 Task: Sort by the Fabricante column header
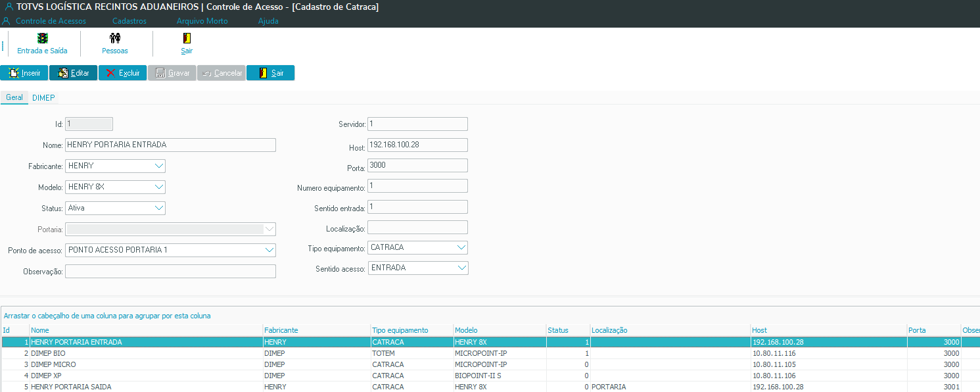coord(317,330)
